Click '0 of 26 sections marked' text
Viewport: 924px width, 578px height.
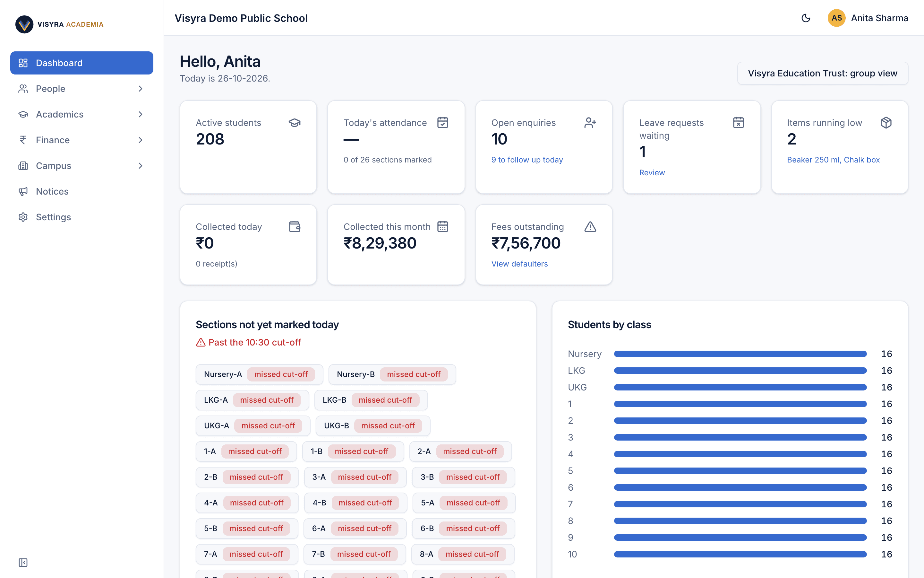pos(388,160)
